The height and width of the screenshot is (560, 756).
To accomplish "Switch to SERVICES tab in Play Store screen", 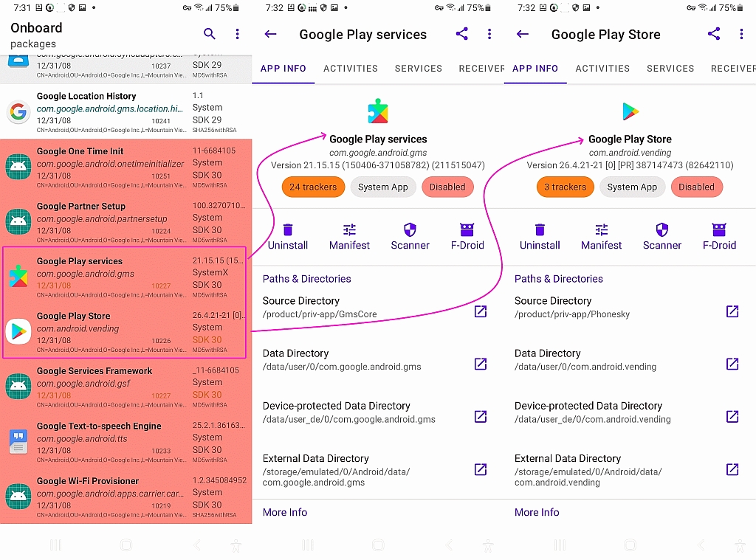I will pos(670,69).
